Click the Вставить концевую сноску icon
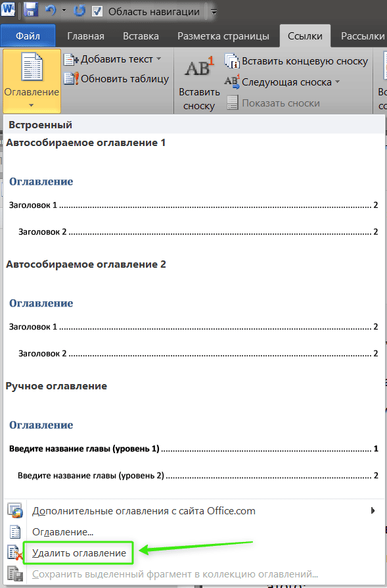This screenshot has height=588, width=387. [x=232, y=61]
